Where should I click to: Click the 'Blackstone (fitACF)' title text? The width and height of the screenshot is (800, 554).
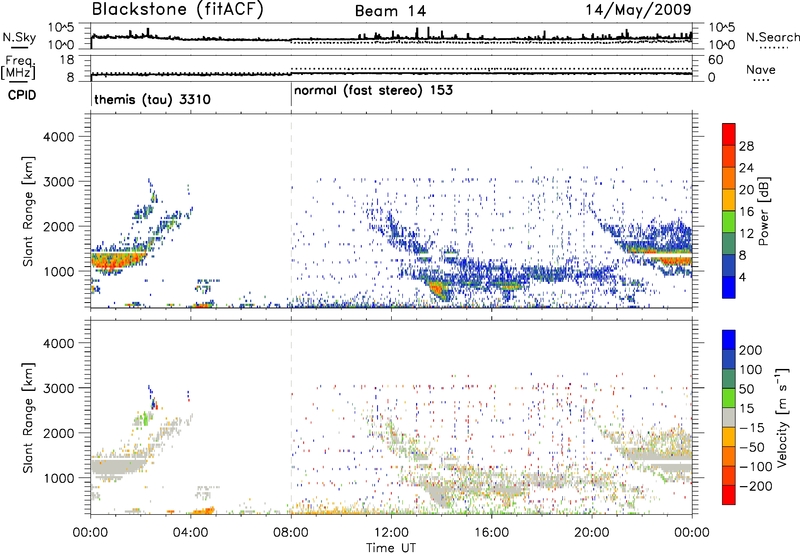point(178,10)
